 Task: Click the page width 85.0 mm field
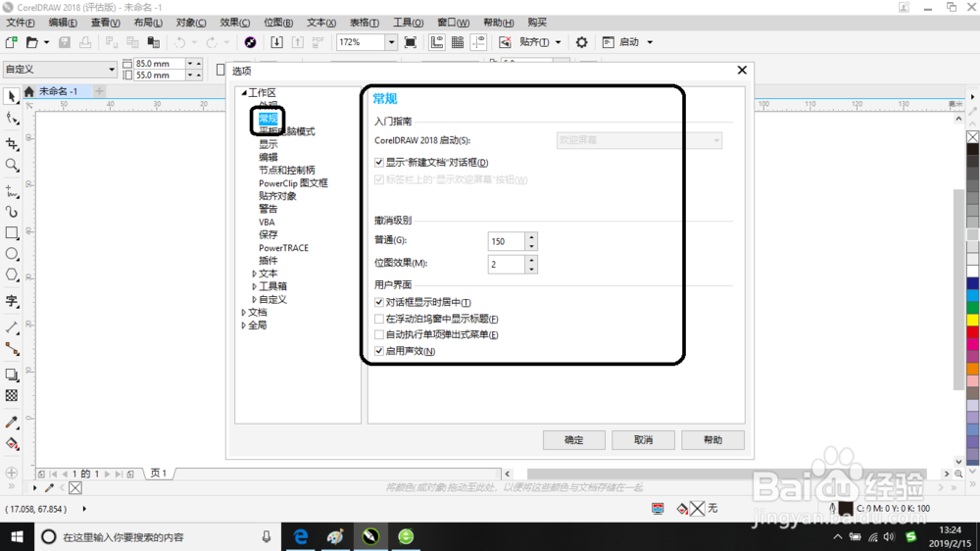(160, 63)
